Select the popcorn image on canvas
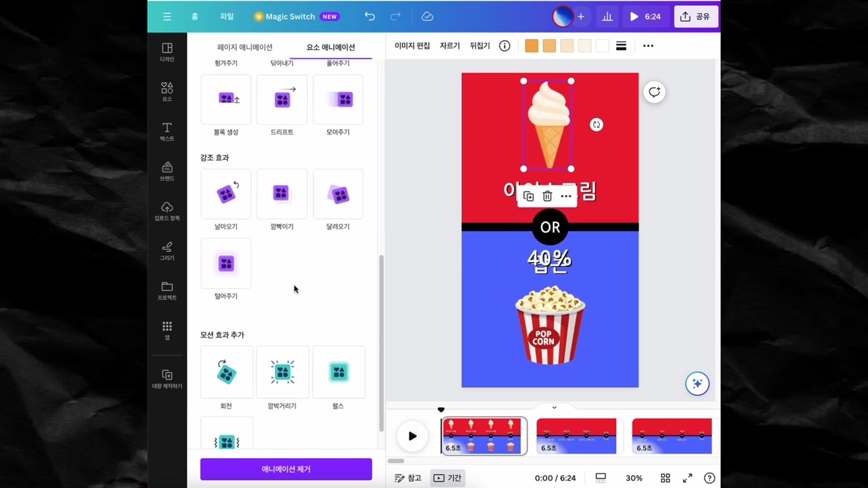The image size is (868, 488). (x=550, y=325)
